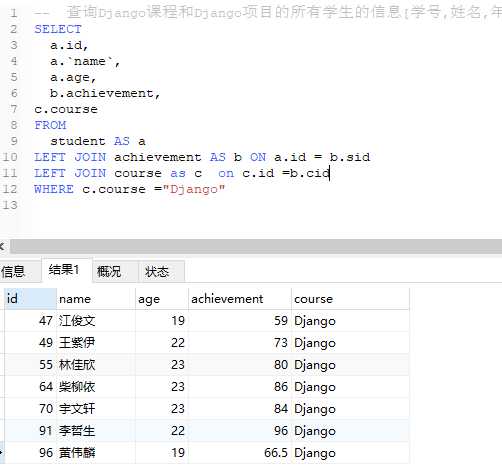502x470 pixels.
Task: Click the "Django" string literal in query
Action: [x=194, y=189]
